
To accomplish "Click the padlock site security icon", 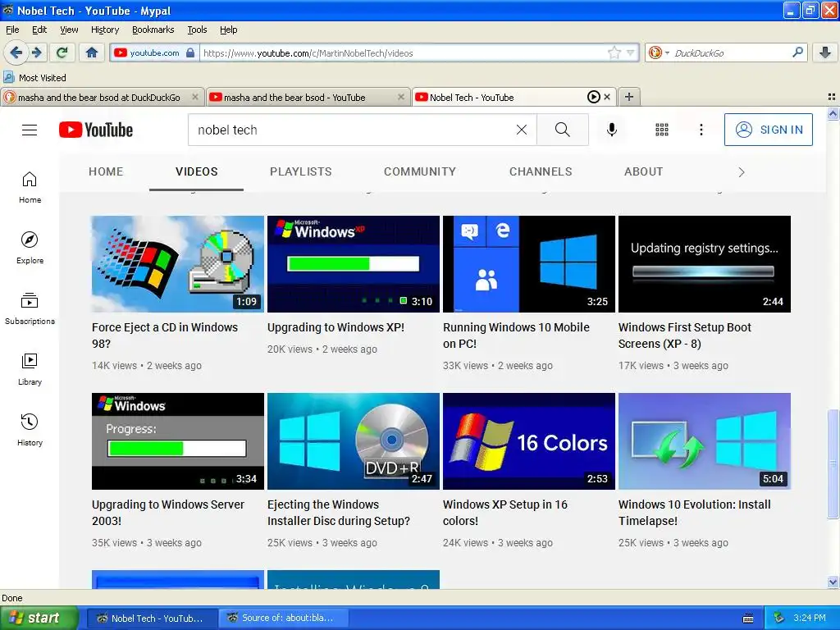I will tap(190, 52).
